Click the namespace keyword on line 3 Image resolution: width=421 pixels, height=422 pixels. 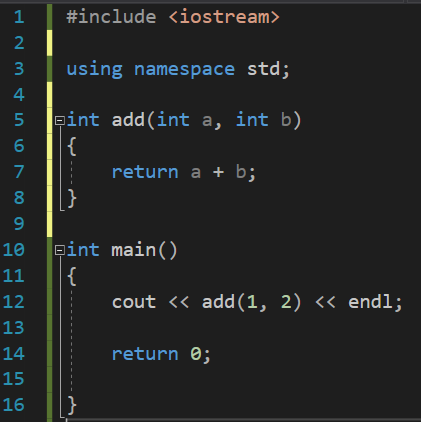pyautogui.click(x=184, y=69)
